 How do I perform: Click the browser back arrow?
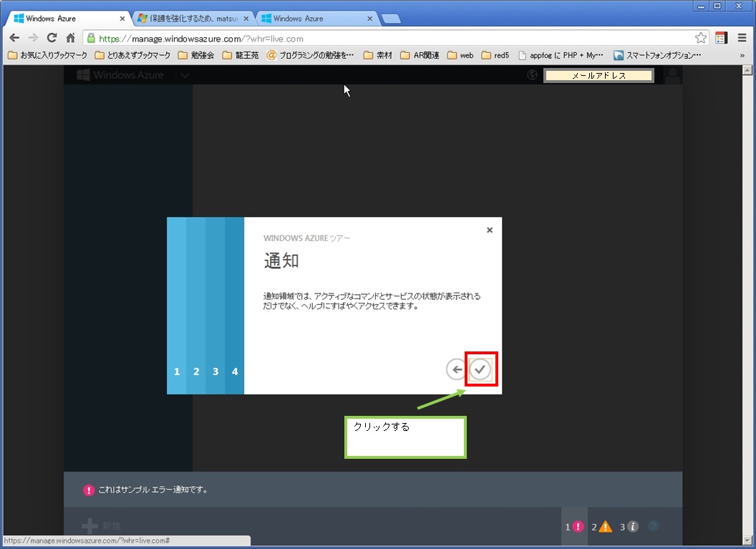pyautogui.click(x=14, y=38)
